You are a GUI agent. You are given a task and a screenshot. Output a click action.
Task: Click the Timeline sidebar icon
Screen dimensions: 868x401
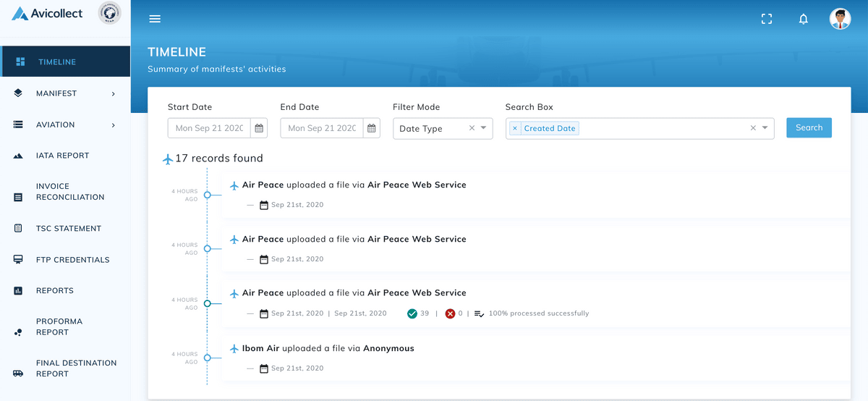pos(20,62)
